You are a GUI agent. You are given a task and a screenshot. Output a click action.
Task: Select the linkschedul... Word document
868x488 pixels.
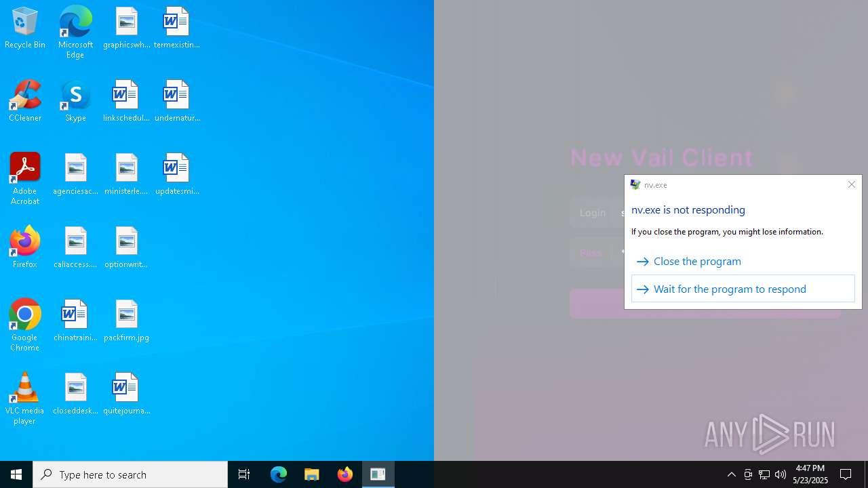coord(126,102)
